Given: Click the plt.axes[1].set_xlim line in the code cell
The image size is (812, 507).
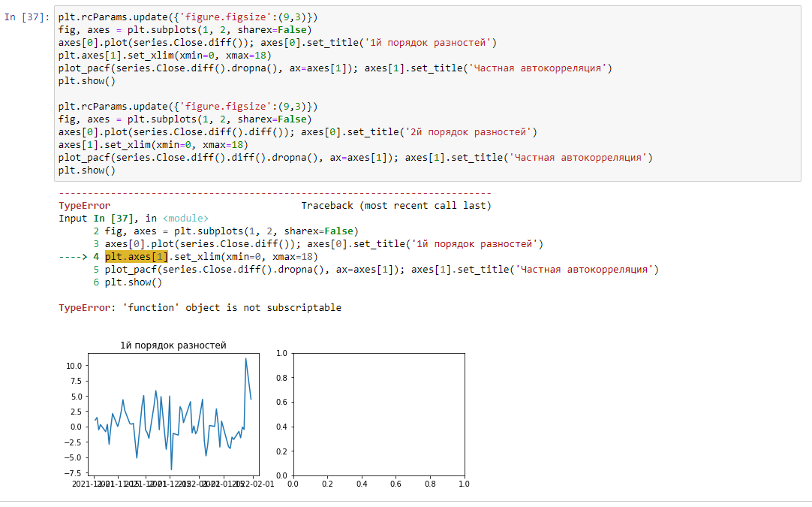Looking at the screenshot, I should [164, 56].
